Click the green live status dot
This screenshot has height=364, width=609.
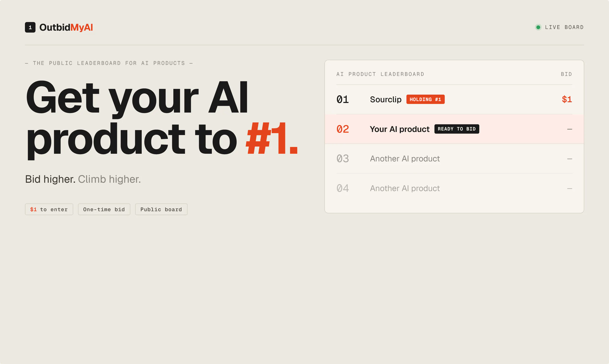coord(538,27)
